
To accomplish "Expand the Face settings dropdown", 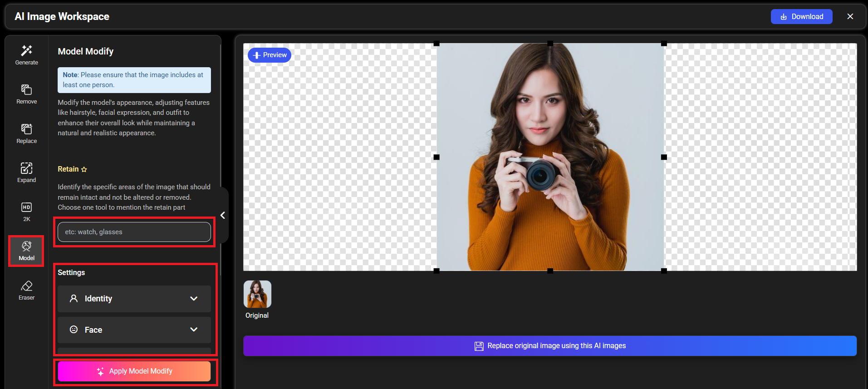I will [x=134, y=330].
